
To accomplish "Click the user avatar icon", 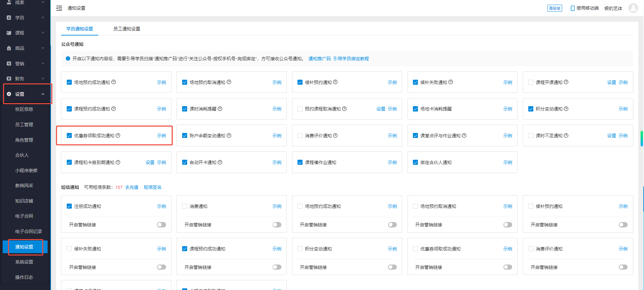I will point(633,8).
